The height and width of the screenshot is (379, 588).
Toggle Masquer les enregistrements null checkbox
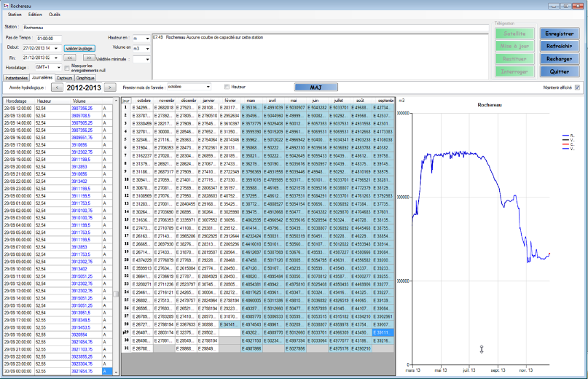pyautogui.click(x=67, y=69)
